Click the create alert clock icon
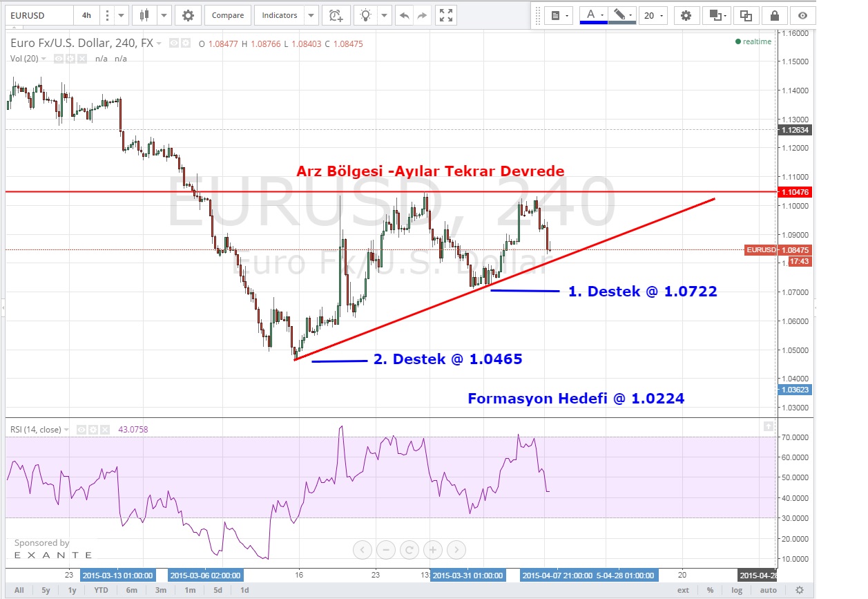Screen dimensions: 868x599 [x=335, y=15]
